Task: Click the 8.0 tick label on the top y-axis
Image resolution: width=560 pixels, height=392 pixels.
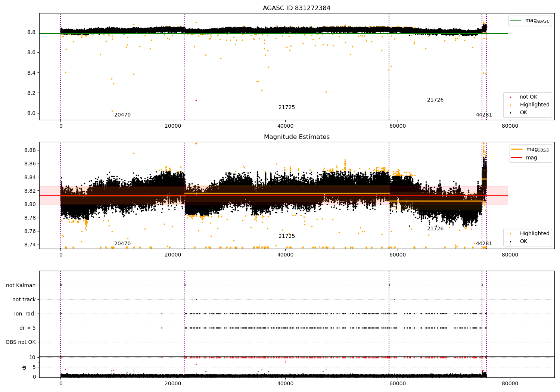Action: click(x=31, y=113)
